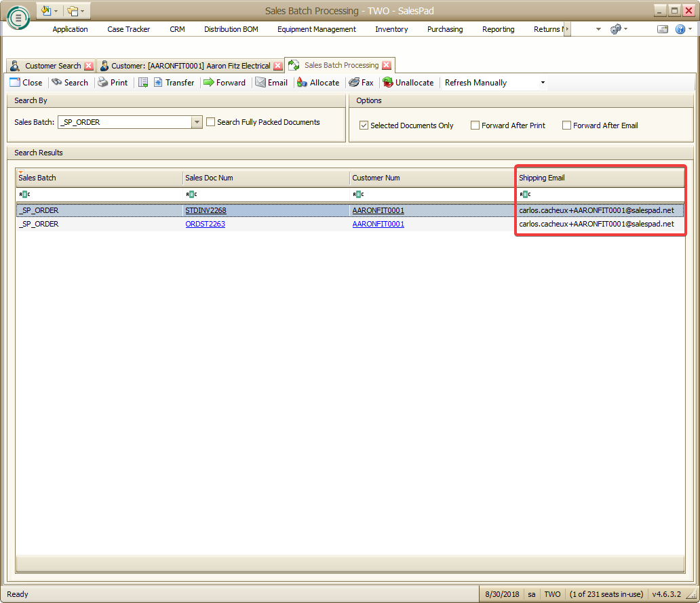The image size is (700, 603).
Task: Open the STDINV2268 sales document link
Action: pos(206,210)
